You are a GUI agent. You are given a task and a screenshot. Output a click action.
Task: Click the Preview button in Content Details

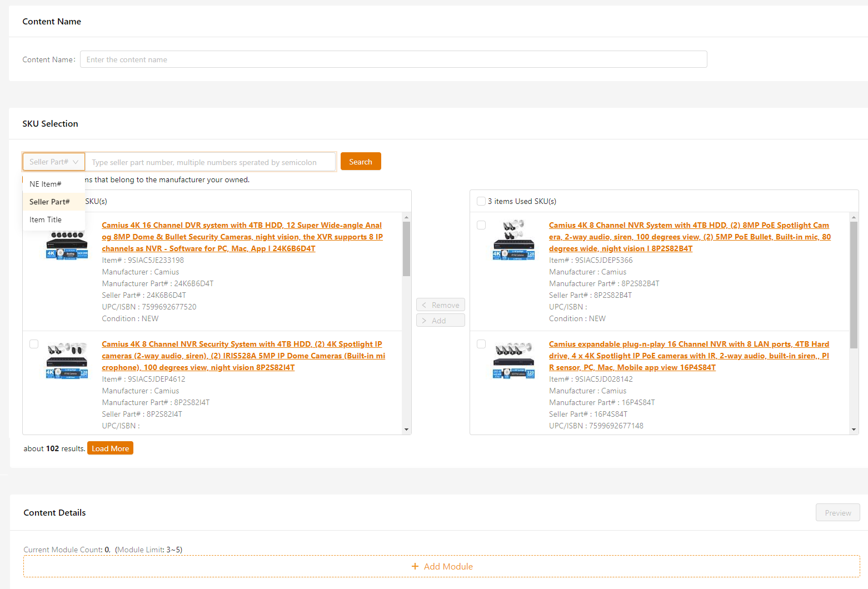tap(838, 513)
